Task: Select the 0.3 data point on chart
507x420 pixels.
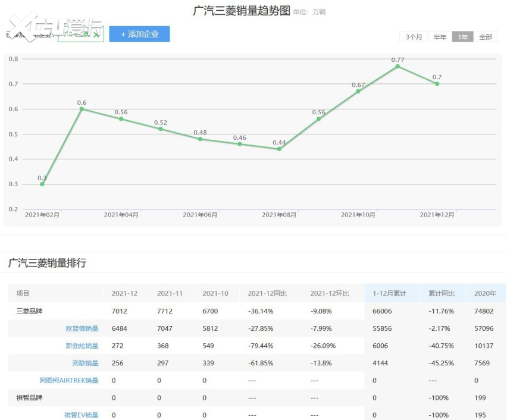Action: (42, 184)
